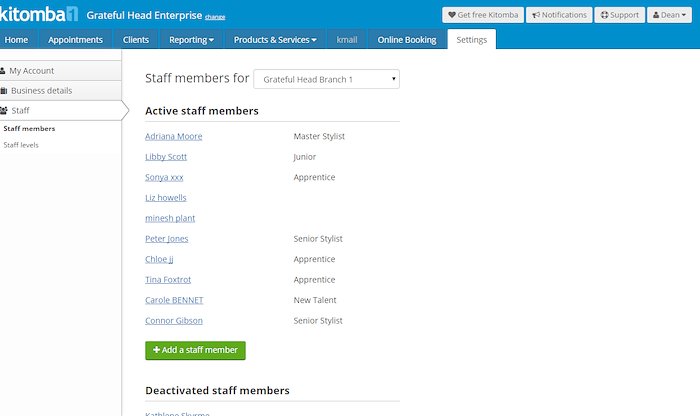The height and width of the screenshot is (416, 700).
Task: Click the Kitomba logo
Action: [39, 15]
